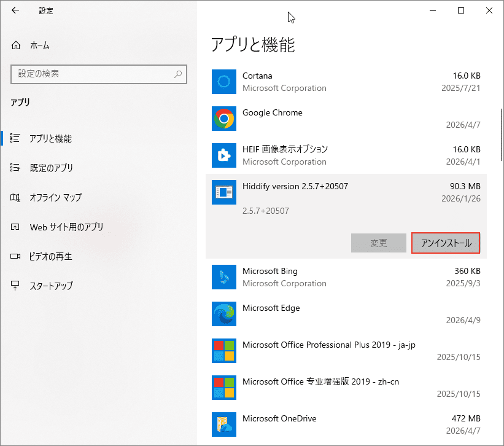
Task: Click the アンインストール button for Hiddify
Action: point(445,243)
